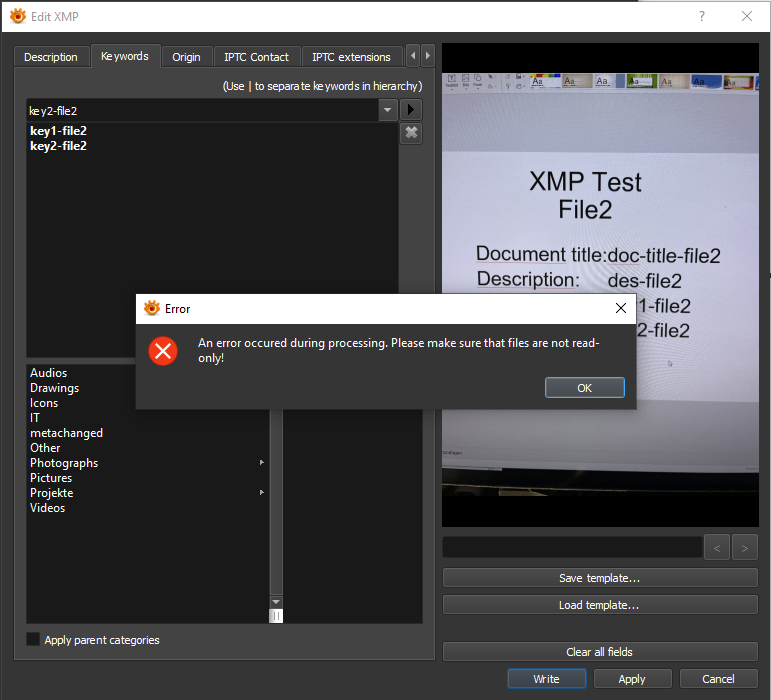Screen dimensions: 771x700
Task: Expand the Photographs submenu arrow
Action: 262,463
